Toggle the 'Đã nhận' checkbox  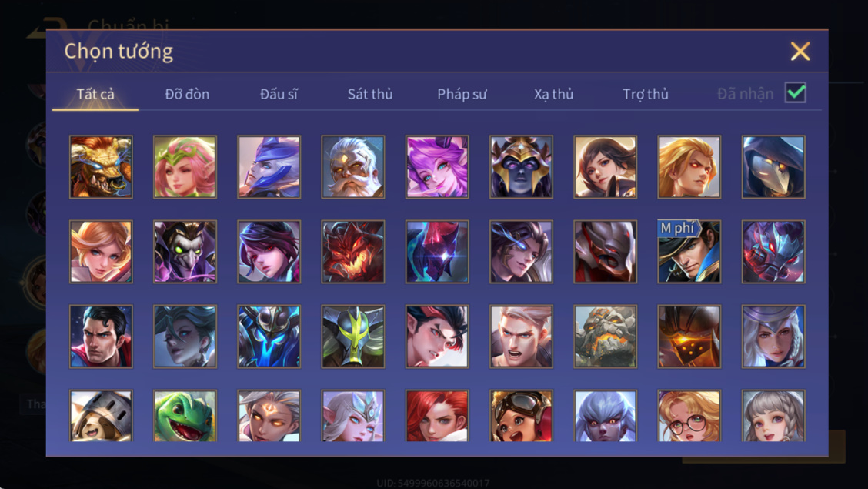coord(796,92)
